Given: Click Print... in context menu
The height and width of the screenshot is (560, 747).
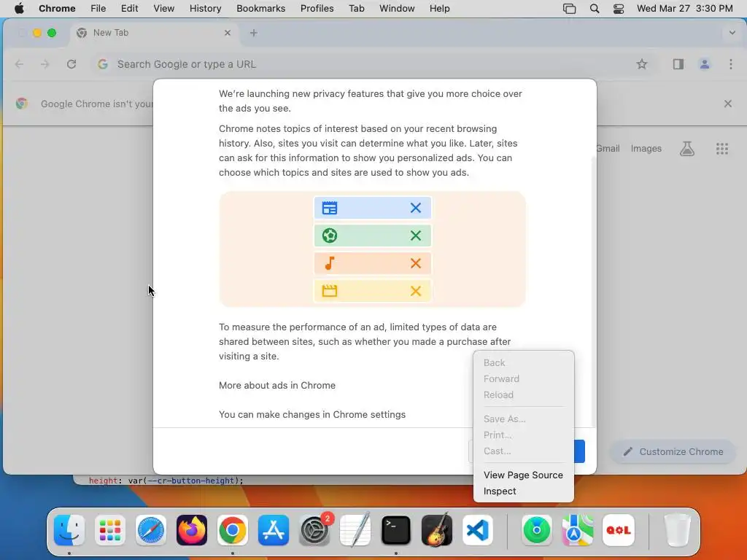Looking at the screenshot, I should click(523, 435).
